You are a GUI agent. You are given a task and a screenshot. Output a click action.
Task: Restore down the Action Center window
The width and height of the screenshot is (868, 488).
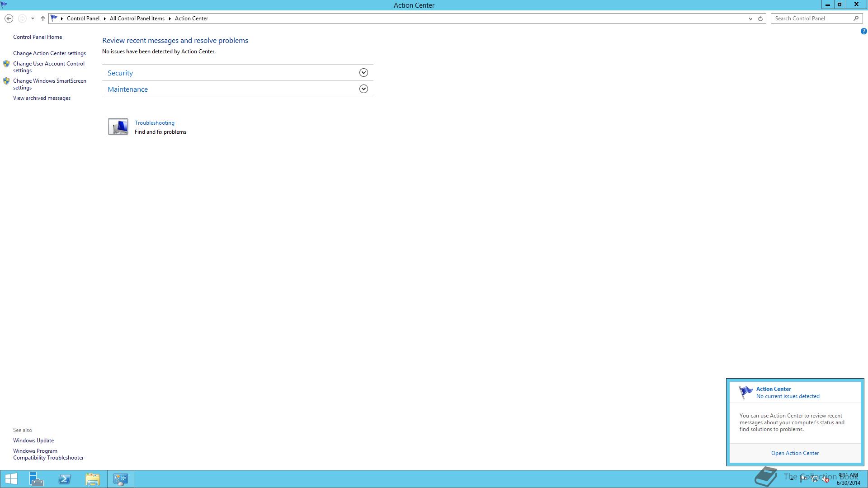click(x=840, y=5)
